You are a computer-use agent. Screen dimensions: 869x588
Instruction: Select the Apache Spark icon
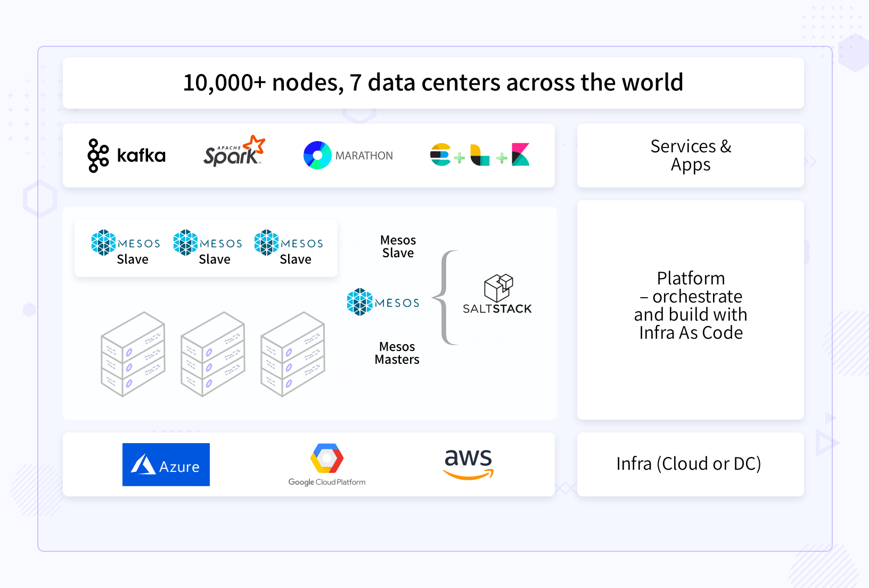[233, 151]
